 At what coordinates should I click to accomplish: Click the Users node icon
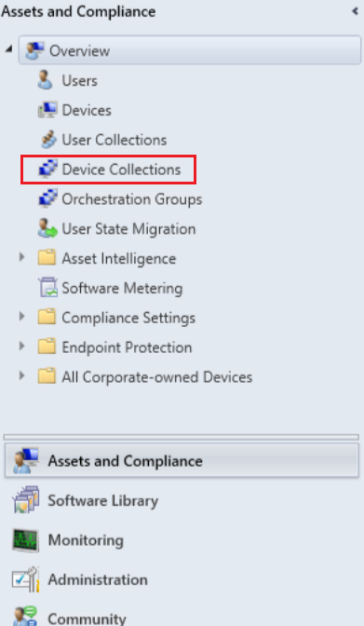click(45, 80)
